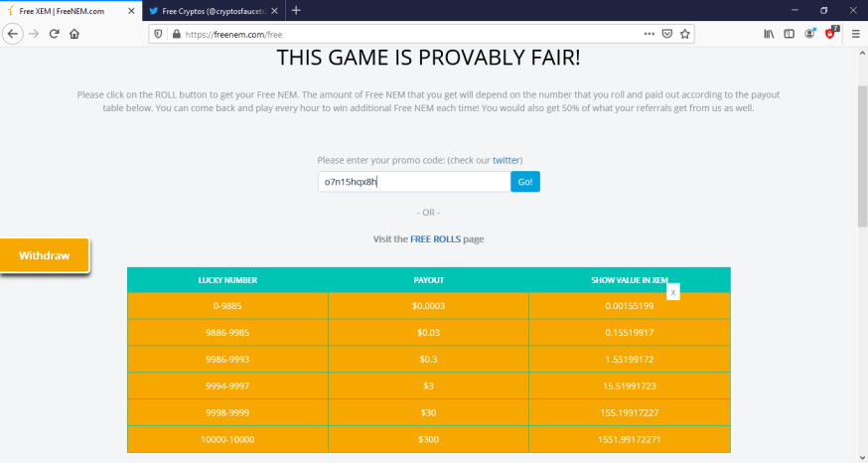Click the red ad blocker extension icon
The width and height of the screenshot is (868, 463).
coord(830,33)
